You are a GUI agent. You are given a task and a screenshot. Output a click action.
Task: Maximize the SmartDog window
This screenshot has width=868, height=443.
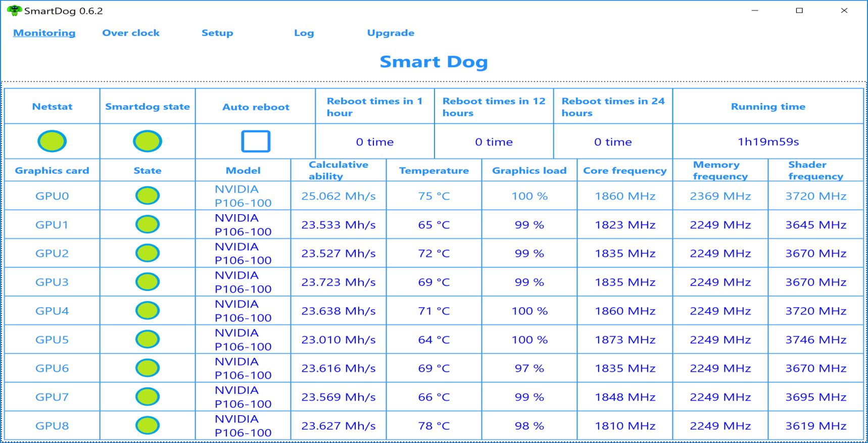[799, 11]
